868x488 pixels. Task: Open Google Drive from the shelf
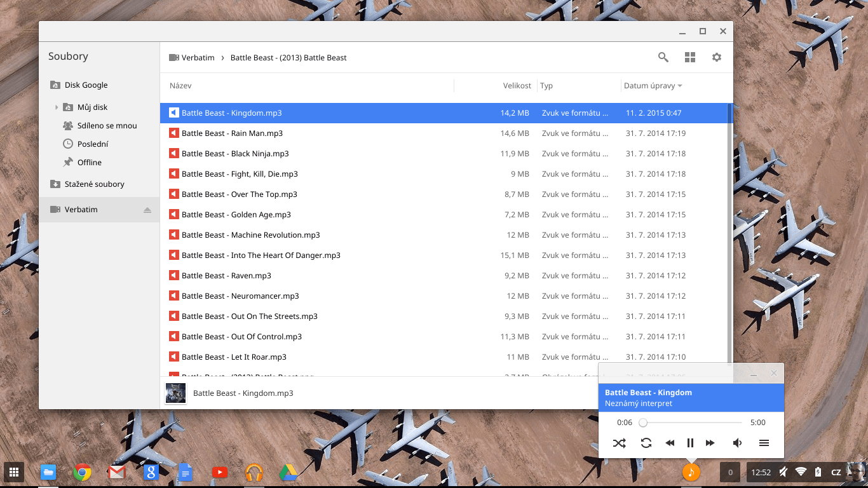[288, 472]
